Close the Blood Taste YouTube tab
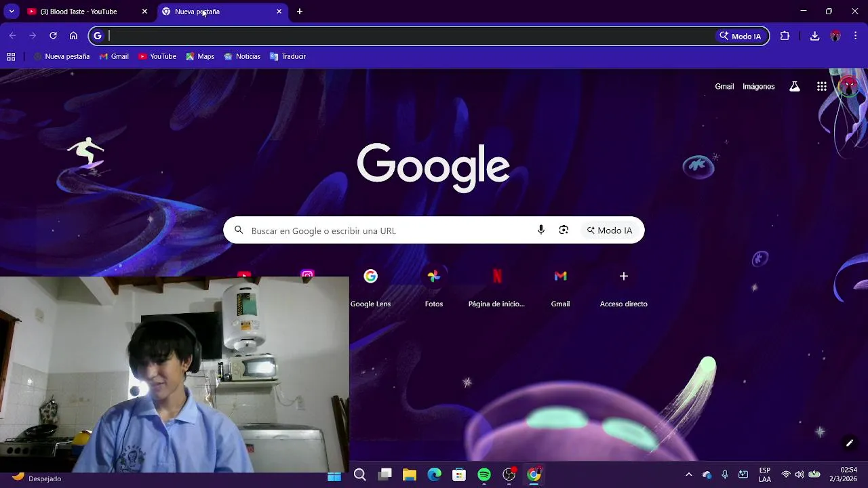Screen dimensions: 868x488 coord(144,12)
